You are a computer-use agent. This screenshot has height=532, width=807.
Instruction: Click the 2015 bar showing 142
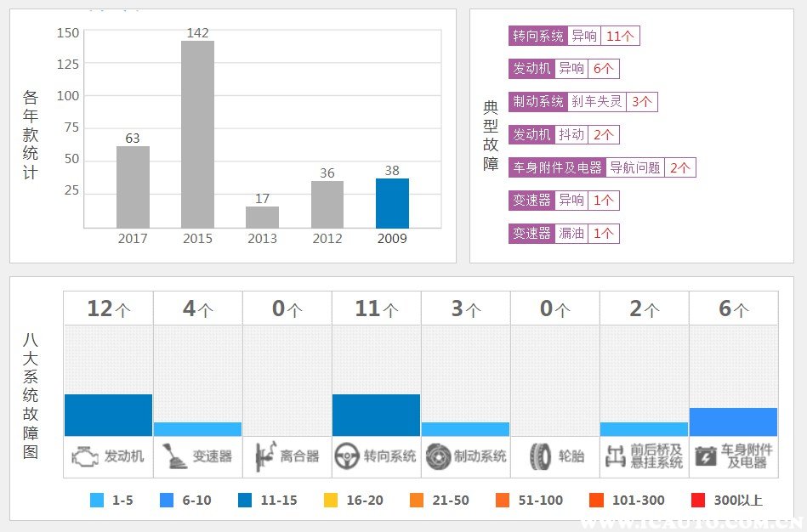pyautogui.click(x=197, y=134)
